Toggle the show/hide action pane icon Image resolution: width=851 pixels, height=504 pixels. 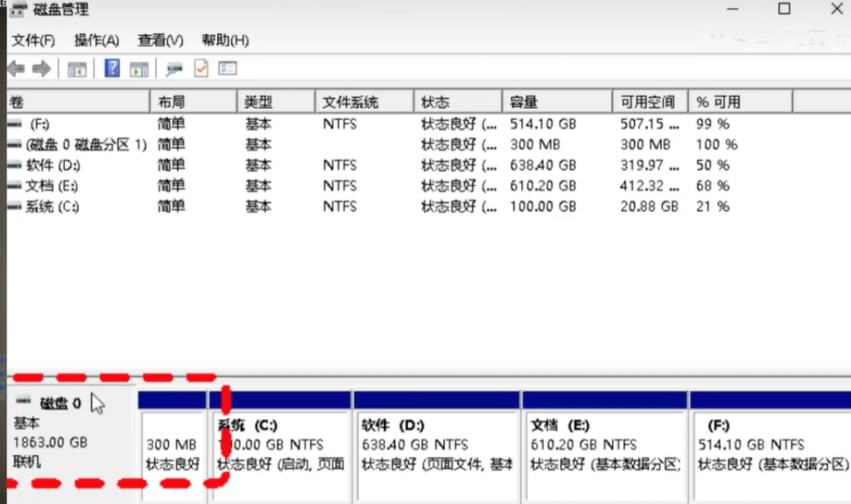pyautogui.click(x=139, y=69)
